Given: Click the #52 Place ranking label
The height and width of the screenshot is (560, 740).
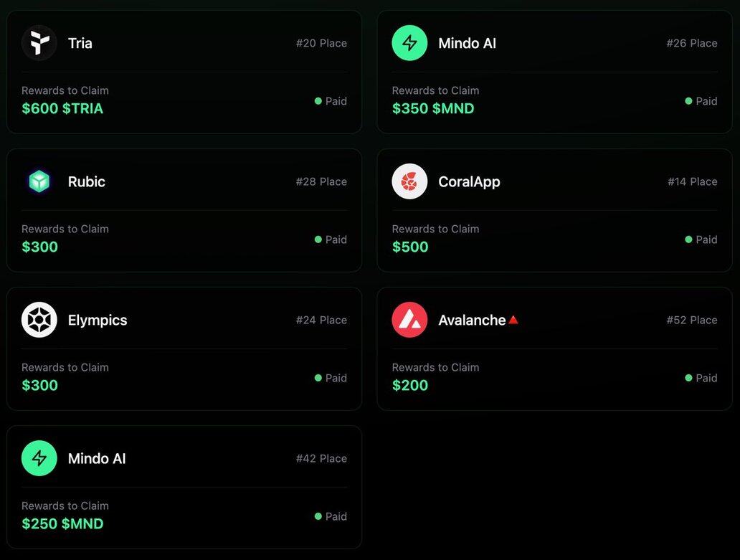Looking at the screenshot, I should [x=692, y=320].
